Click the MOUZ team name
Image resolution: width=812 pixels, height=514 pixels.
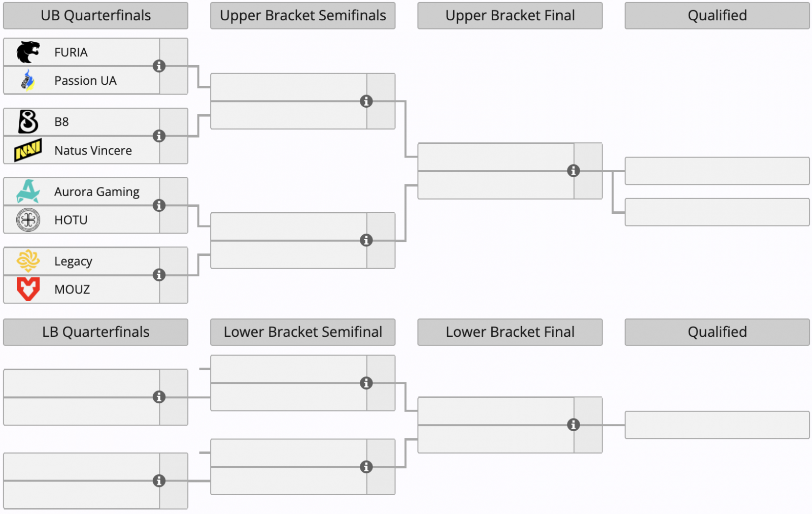(x=72, y=290)
